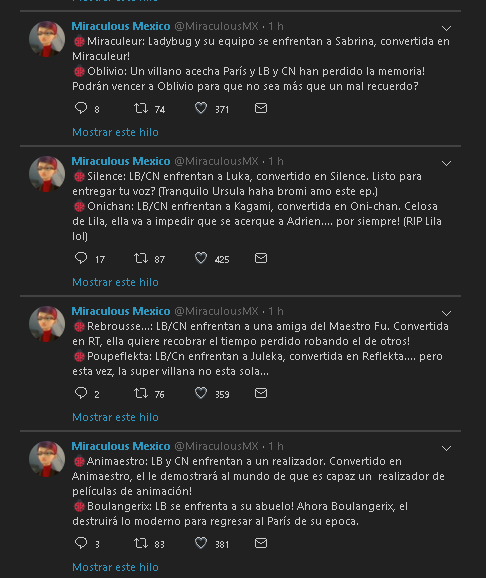Screen dimensions: 486x578
Task: Reply to the Silence and Onichan tweet
Action: 81,258
